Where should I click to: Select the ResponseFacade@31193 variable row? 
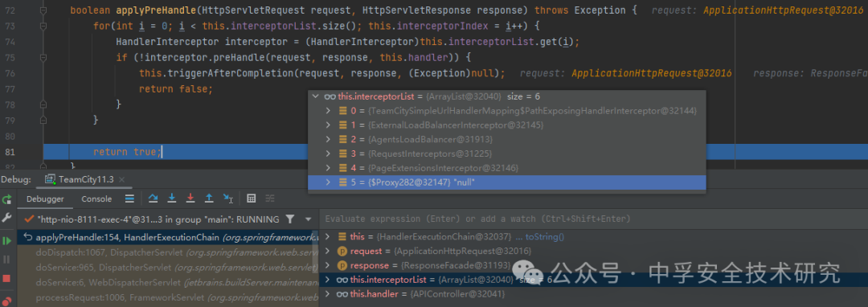coord(593,265)
